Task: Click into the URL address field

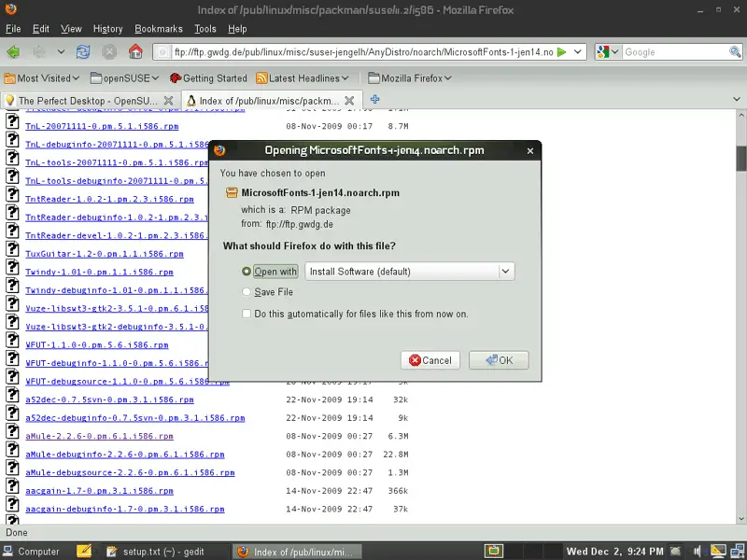Action: click(x=363, y=52)
